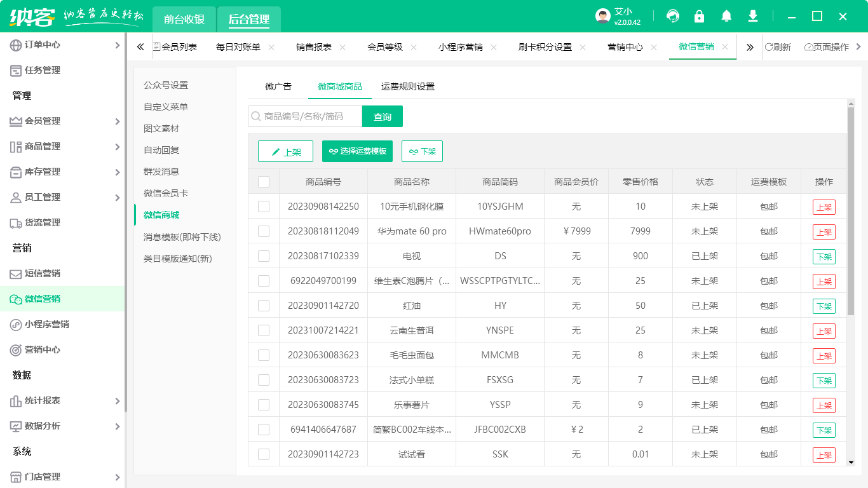Open 短信营销 in the sidebar
This screenshot has height=488, width=868.
(62, 273)
